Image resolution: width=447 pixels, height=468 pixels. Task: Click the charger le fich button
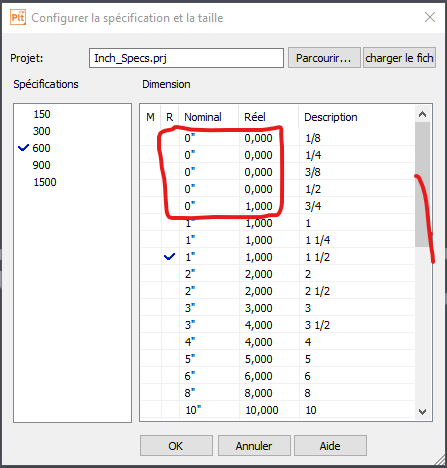coord(399,58)
